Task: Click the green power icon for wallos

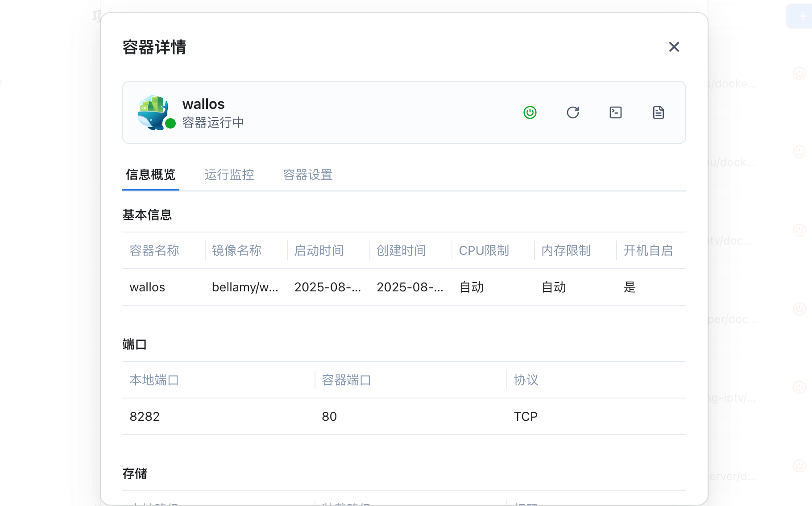Action: pos(530,112)
